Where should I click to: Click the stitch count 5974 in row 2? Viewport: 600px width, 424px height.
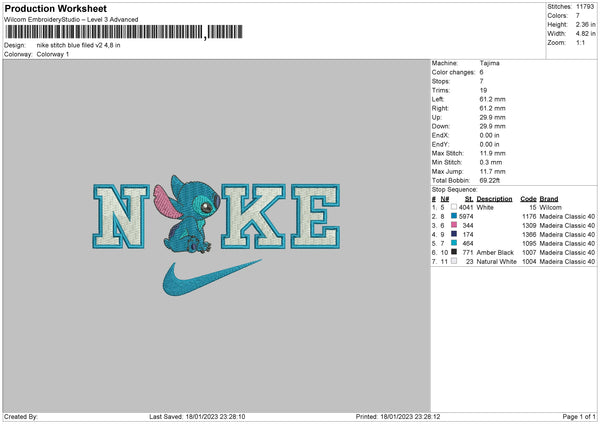[x=466, y=217]
